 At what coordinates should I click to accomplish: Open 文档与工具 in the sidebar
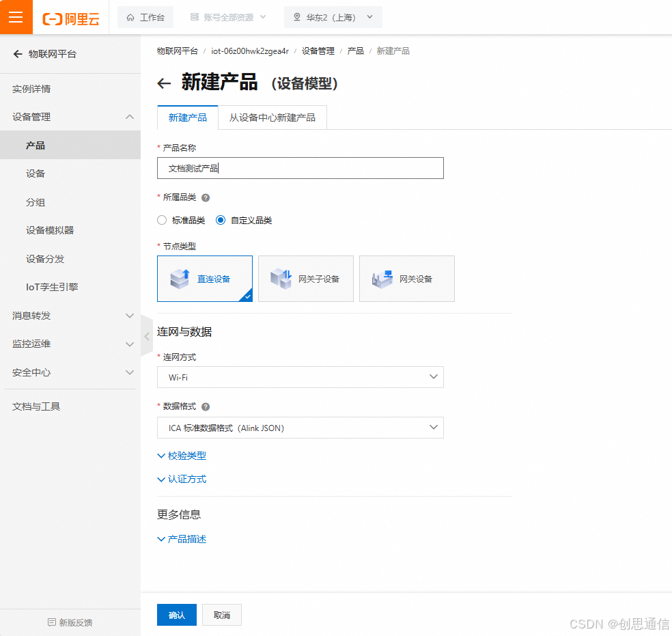point(36,406)
